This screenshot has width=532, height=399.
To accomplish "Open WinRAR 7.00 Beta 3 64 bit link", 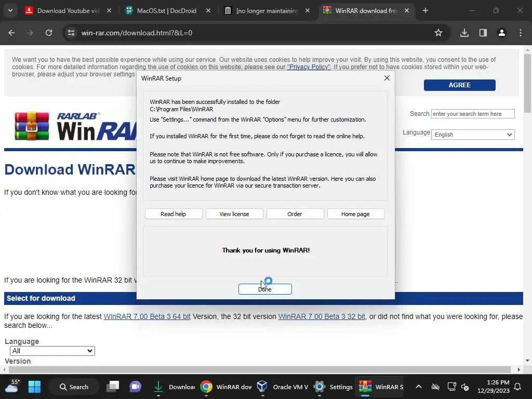I will 147,316.
